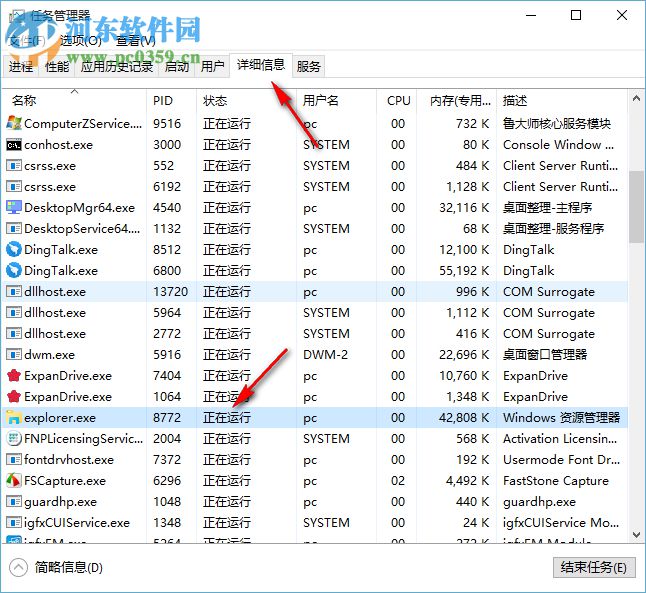Click the dwm.exe process icon
This screenshot has height=593, width=646.
[x=14, y=355]
